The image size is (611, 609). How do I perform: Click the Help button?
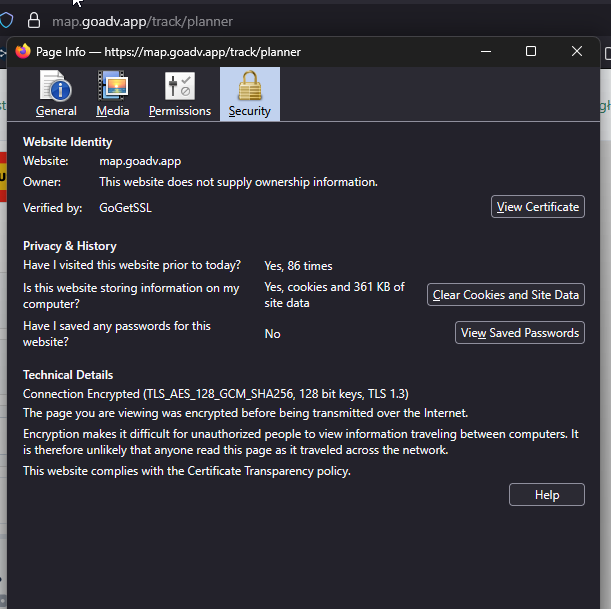(x=546, y=495)
